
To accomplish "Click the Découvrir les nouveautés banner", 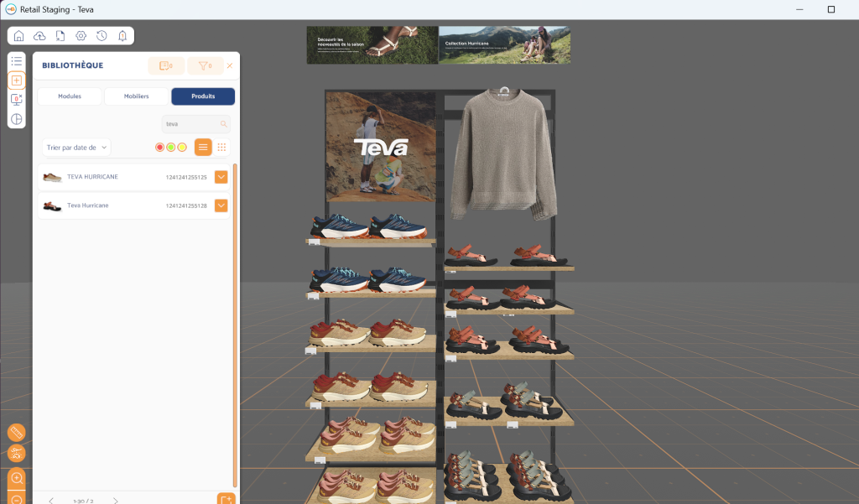I will pos(372,45).
